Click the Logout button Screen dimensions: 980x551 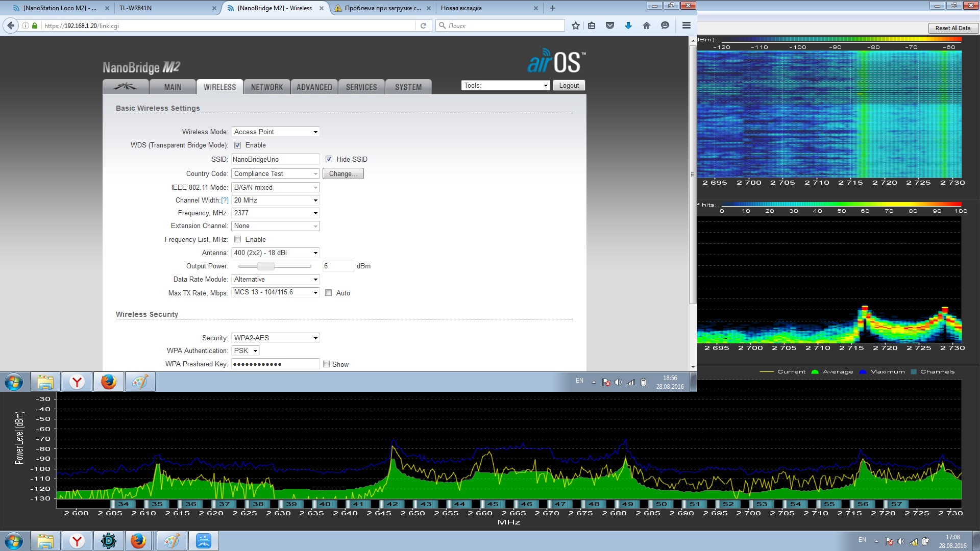click(x=569, y=86)
